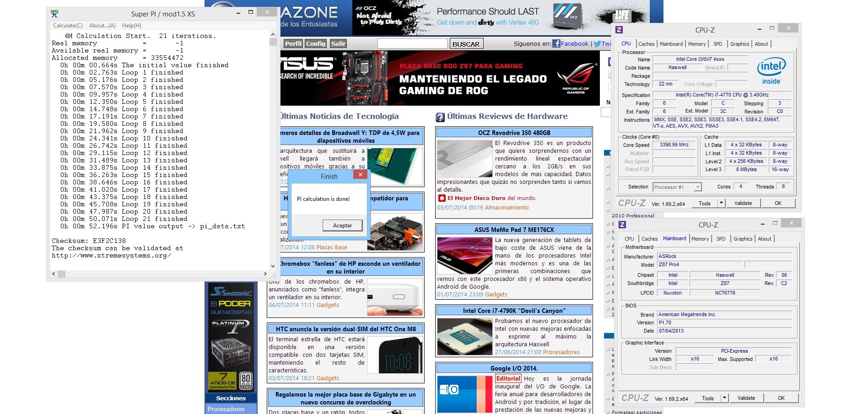Open the Help(H) menu in Super PI
Image resolution: width=868 pixels, height=414 pixels.
(x=131, y=26)
